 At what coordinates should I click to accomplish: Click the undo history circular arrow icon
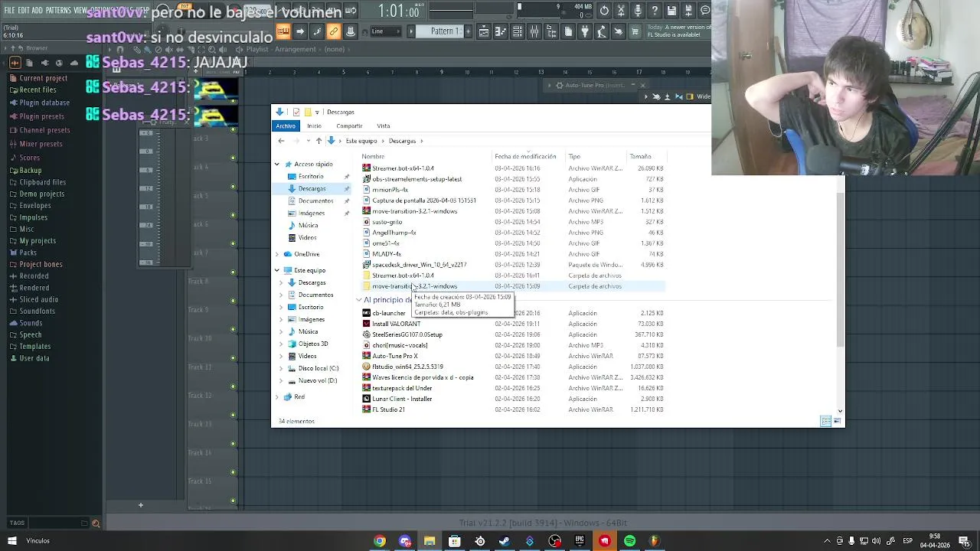[604, 10]
